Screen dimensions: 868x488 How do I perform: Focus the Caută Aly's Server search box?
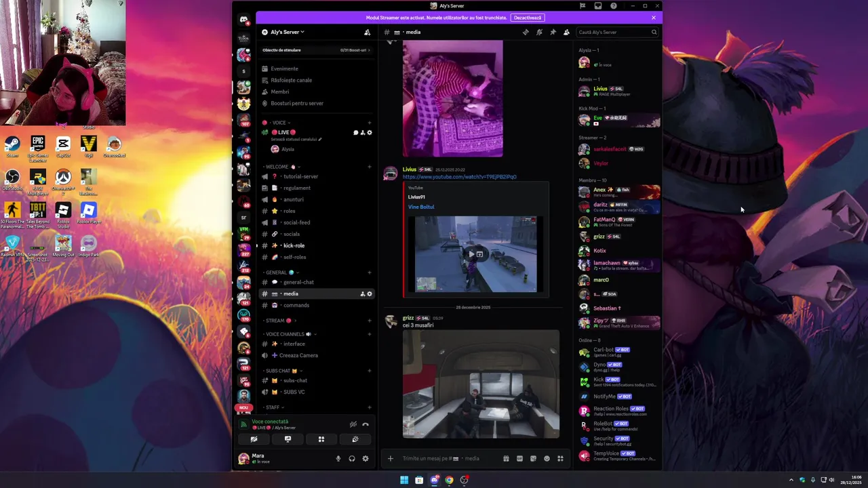(617, 32)
